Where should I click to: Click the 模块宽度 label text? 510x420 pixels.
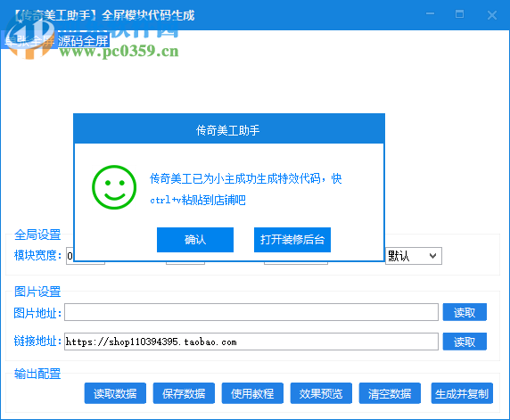click(37, 255)
